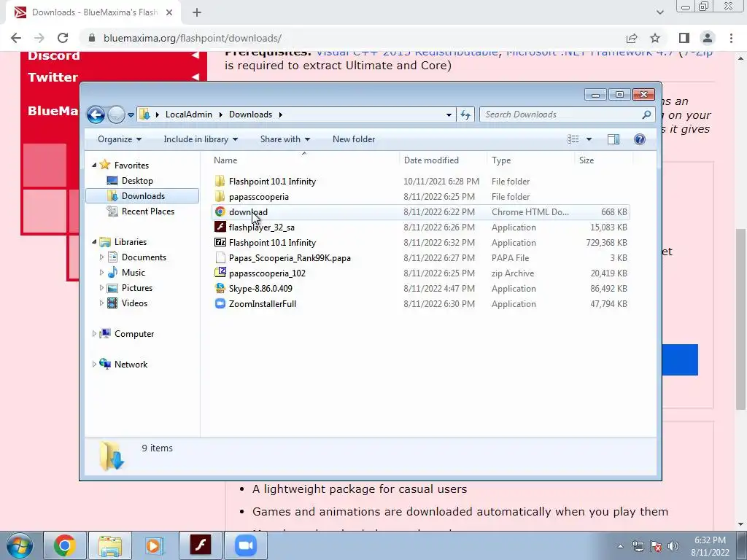Open the Share with menu
747x560 pixels.
285,139
